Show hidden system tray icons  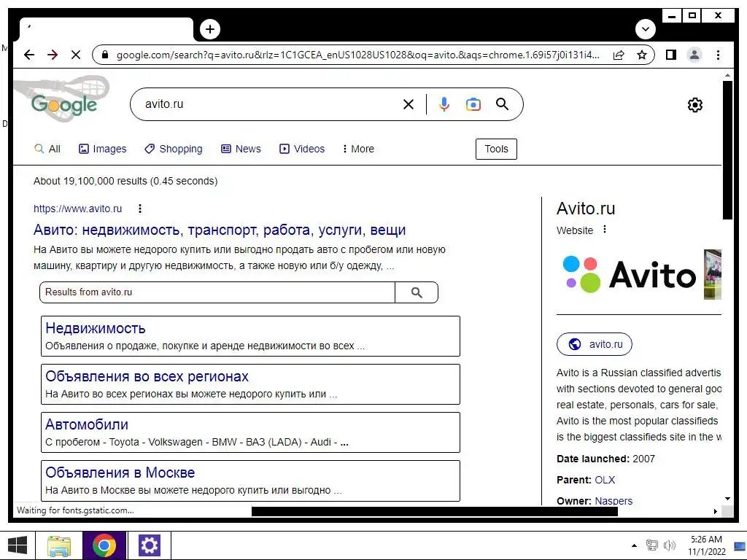[634, 545]
